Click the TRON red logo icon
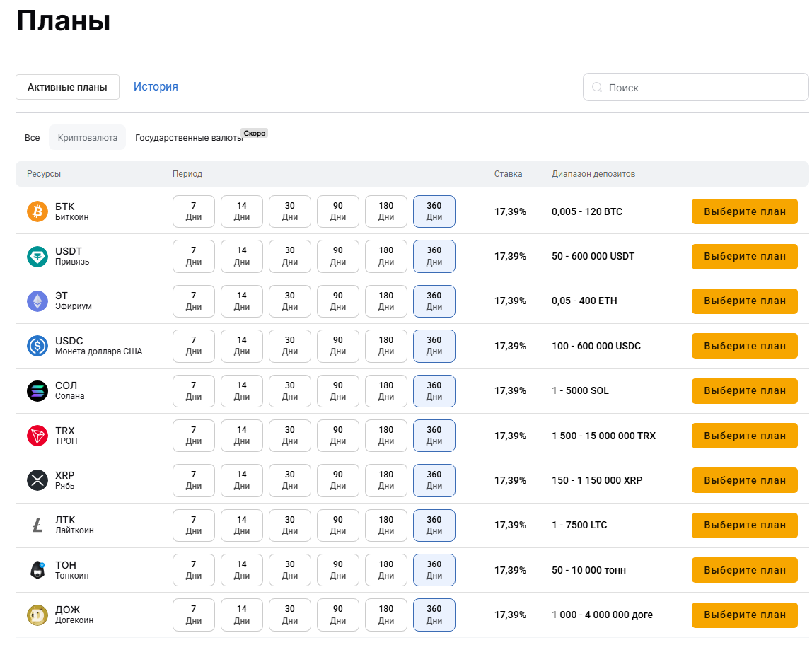Viewport: 812px width, 645px height. pos(37,436)
